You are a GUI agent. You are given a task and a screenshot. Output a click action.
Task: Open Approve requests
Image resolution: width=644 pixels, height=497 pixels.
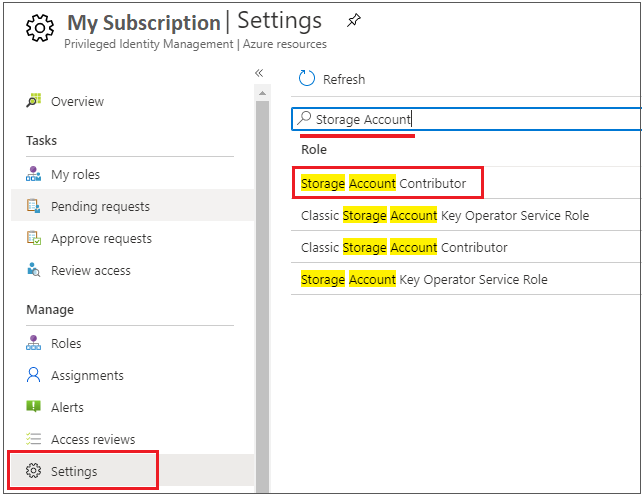click(101, 238)
